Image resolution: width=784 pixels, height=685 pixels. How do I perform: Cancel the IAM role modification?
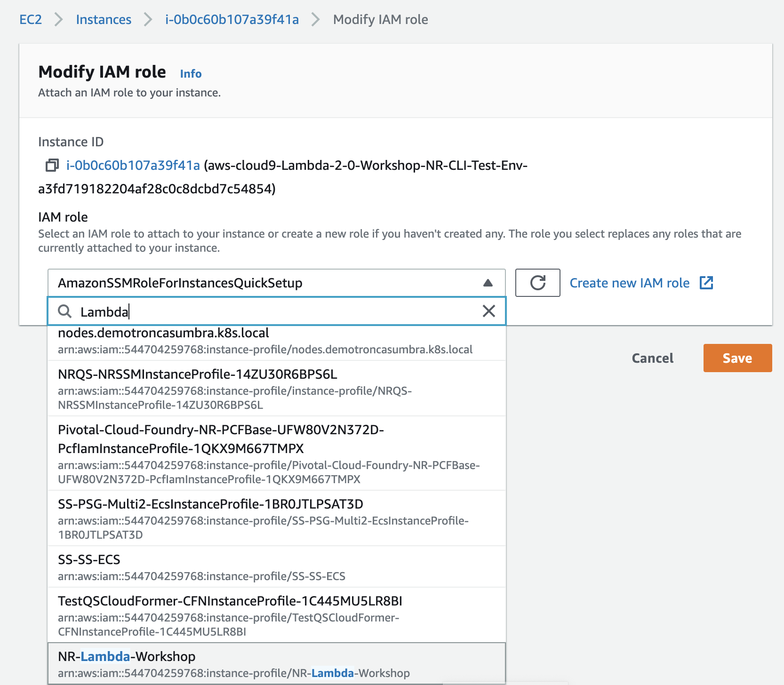[x=653, y=358]
